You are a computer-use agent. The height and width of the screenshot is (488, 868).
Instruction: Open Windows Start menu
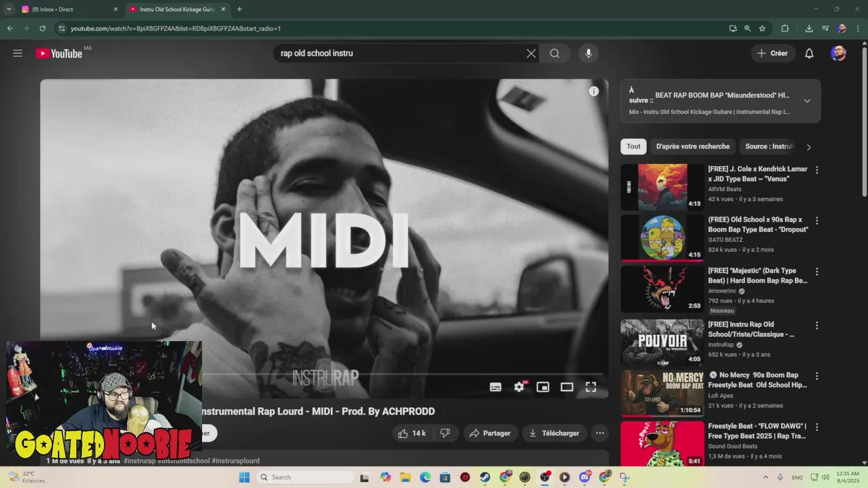point(244,477)
